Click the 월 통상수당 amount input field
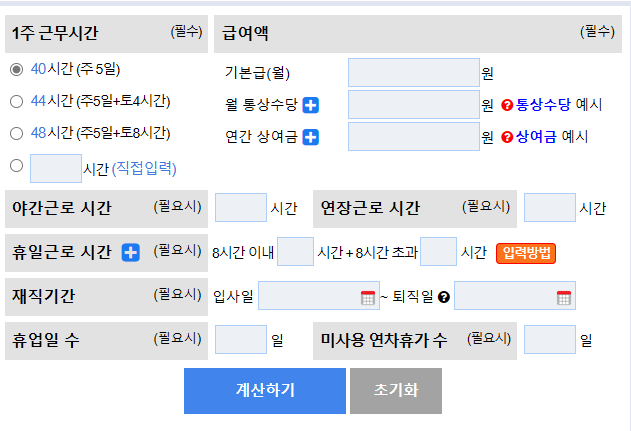 [x=414, y=105]
